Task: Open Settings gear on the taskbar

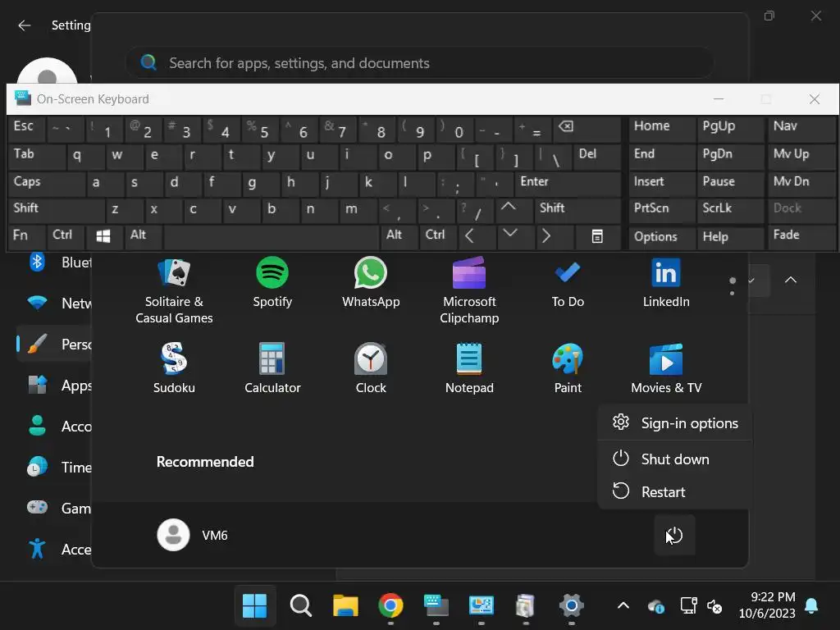Action: [x=571, y=606]
